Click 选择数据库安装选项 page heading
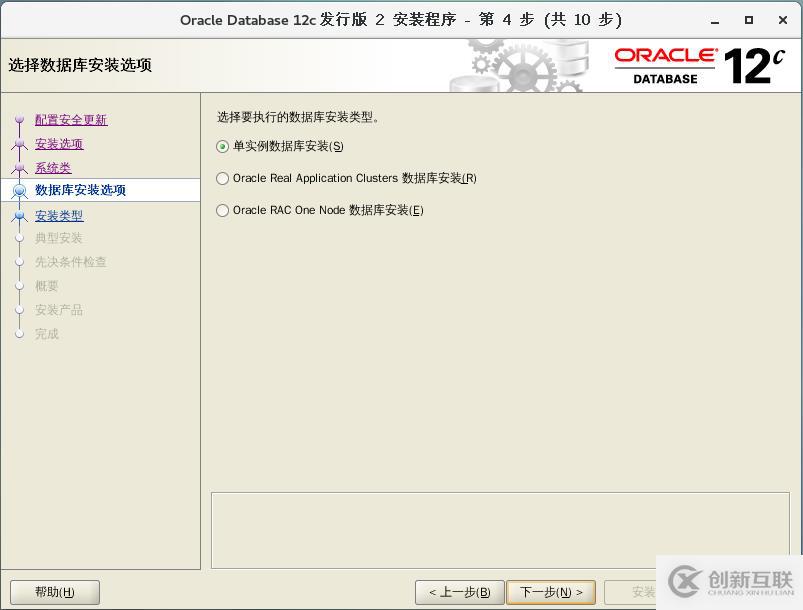 click(x=80, y=65)
